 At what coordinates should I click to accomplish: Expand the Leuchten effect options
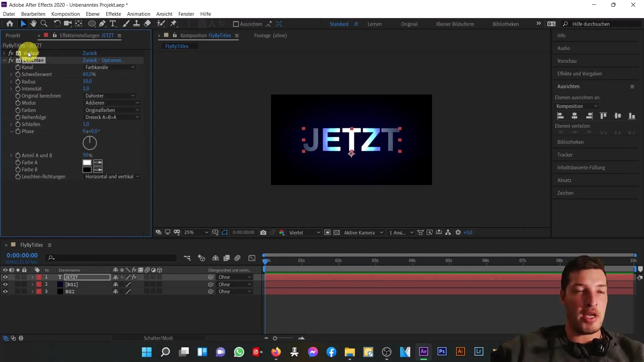(x=4, y=61)
